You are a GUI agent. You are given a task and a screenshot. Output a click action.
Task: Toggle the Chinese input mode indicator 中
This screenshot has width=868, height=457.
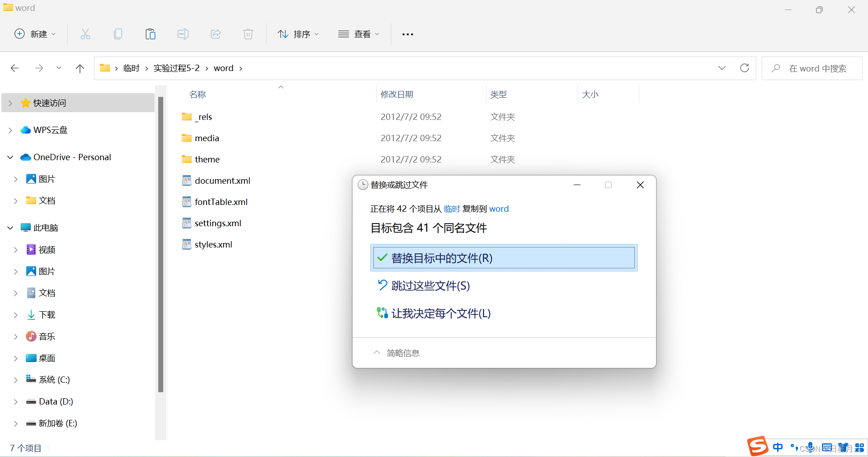pos(778,447)
